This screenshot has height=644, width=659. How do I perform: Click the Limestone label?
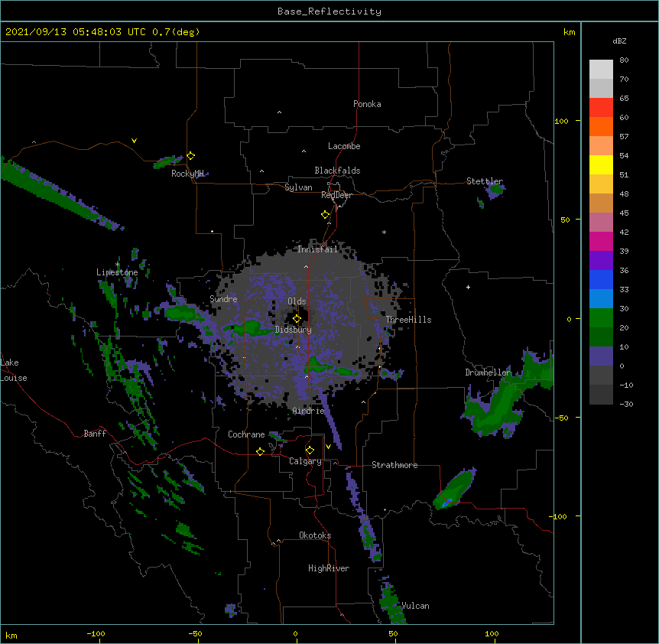117,272
